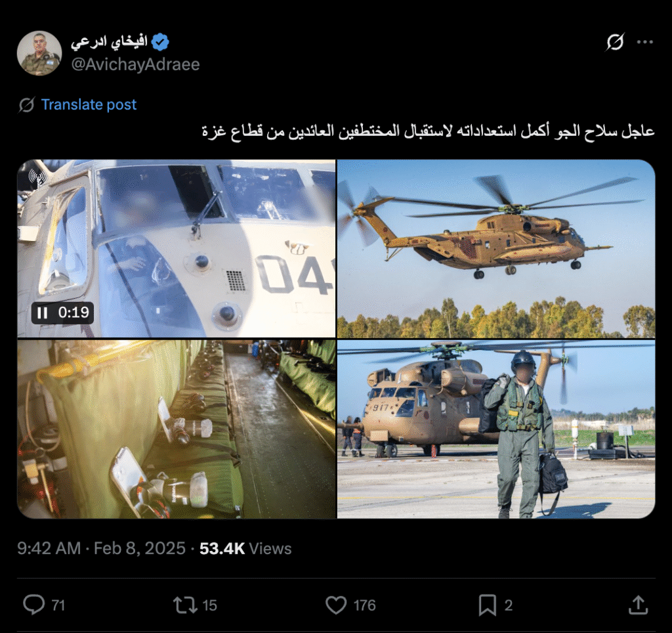Open the three-dot more options menu
Image resolution: width=672 pixels, height=633 pixels.
(x=644, y=42)
